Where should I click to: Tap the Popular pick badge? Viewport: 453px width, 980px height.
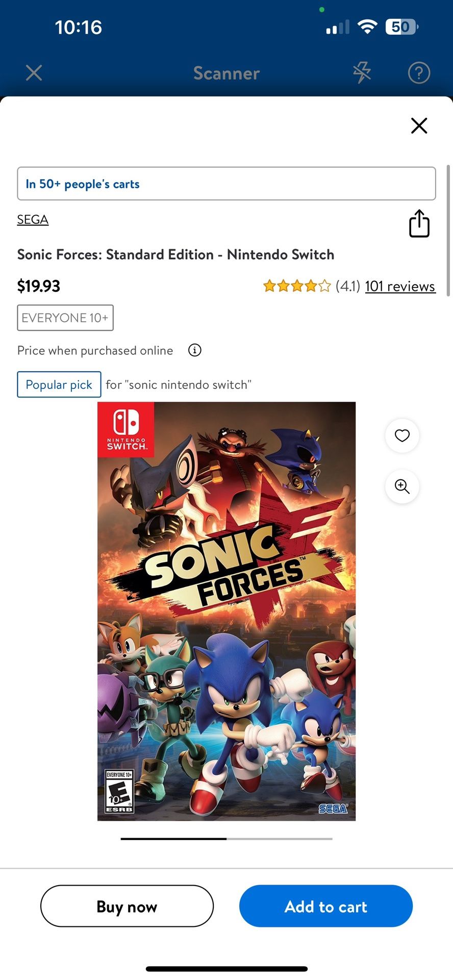coord(59,384)
